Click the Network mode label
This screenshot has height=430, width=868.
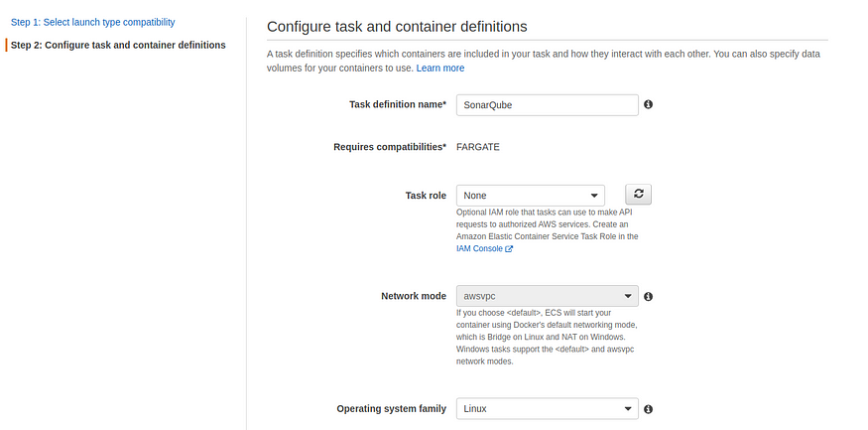pyautogui.click(x=414, y=296)
